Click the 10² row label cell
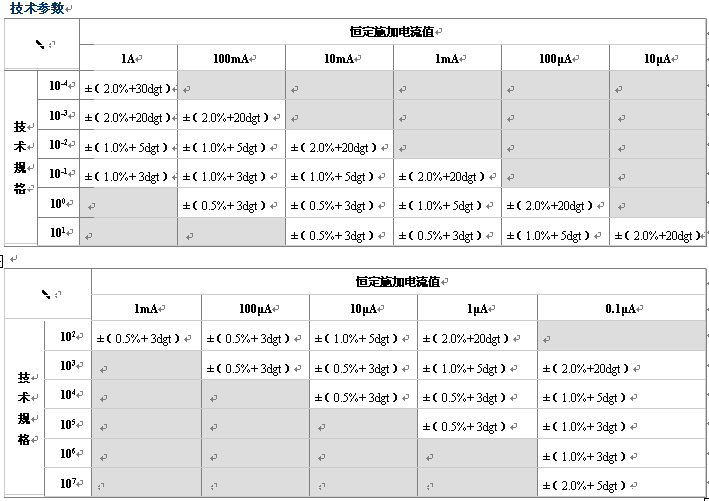Image resolution: width=709 pixels, height=501 pixels. tap(68, 337)
